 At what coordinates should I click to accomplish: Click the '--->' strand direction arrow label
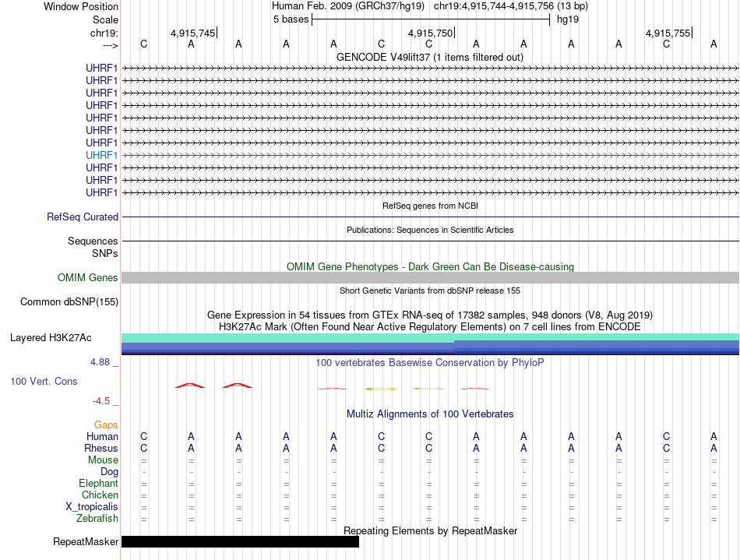[x=110, y=45]
